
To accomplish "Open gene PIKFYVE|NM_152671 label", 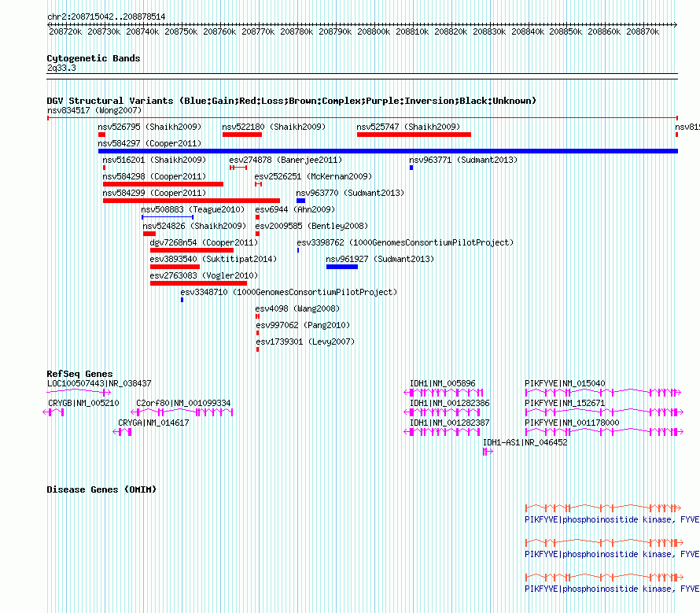I will pyautogui.click(x=565, y=403).
